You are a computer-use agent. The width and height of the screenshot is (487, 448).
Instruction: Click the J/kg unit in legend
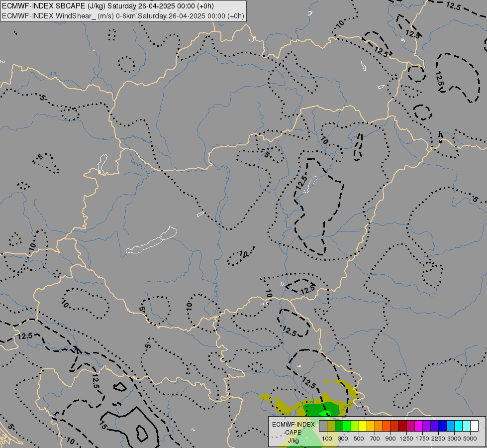[x=293, y=441]
